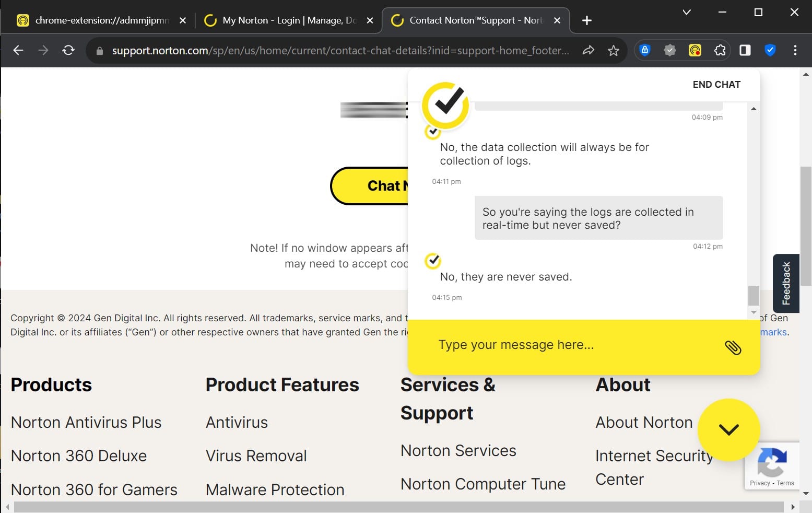Viewport: 812px width, 513px height.
Task: Open Norton Computer Tune link
Action: click(483, 484)
